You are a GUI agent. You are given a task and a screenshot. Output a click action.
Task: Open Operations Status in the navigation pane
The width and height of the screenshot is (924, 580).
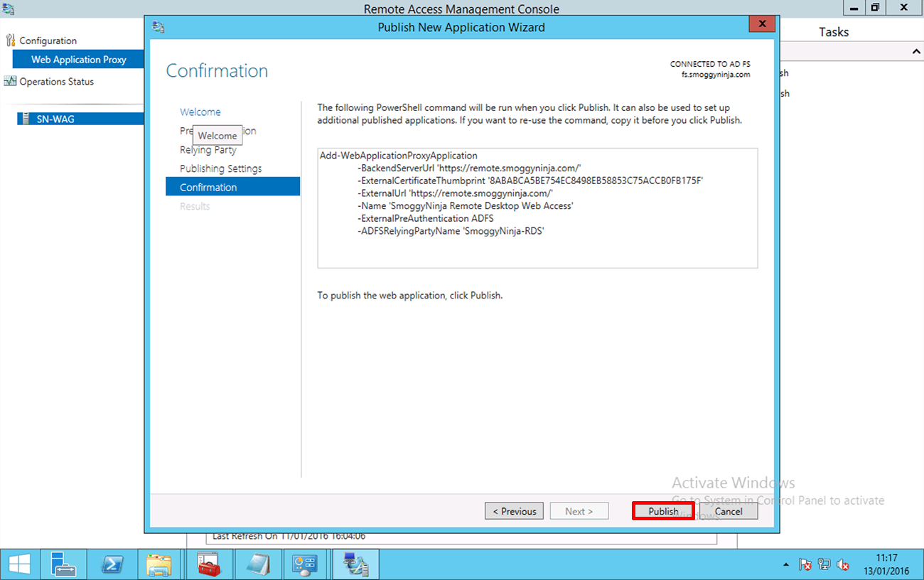(x=56, y=82)
